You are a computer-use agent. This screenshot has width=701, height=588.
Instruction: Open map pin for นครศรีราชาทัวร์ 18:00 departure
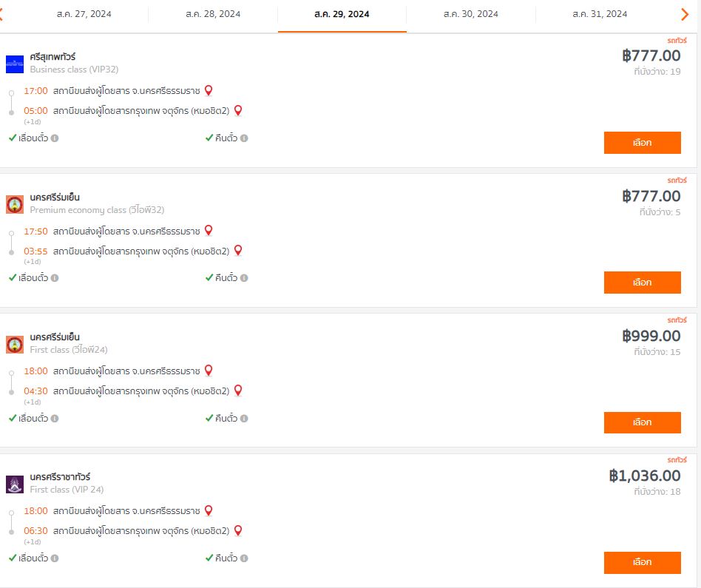(209, 510)
